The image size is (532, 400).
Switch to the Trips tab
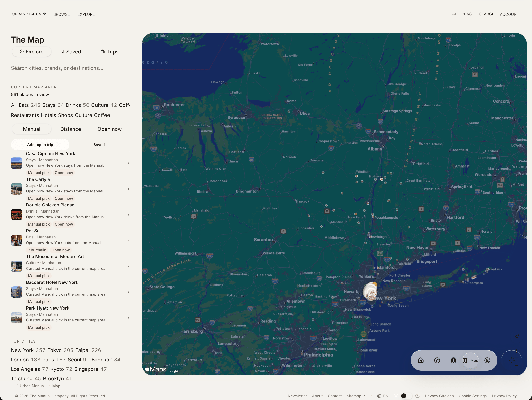110,52
